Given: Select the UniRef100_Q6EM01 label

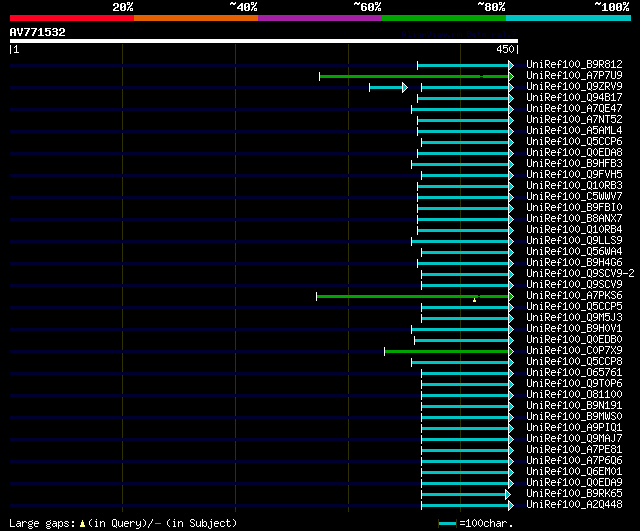Looking at the screenshot, I should pos(574,472).
